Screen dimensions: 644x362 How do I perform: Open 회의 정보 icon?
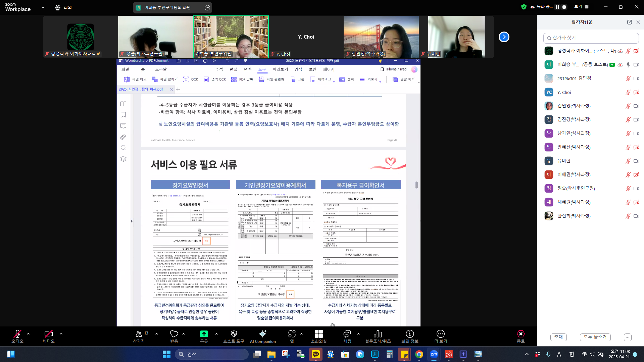410,337
